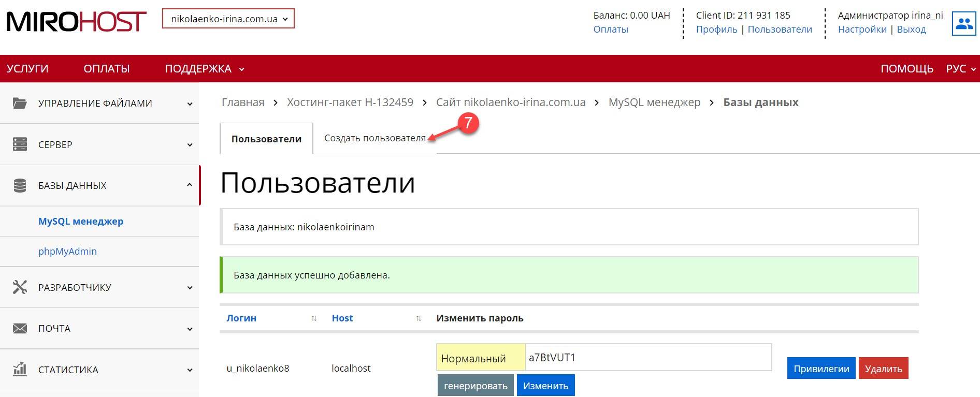
Task: Open the ОПЛАТЫ menu
Action: click(x=107, y=69)
